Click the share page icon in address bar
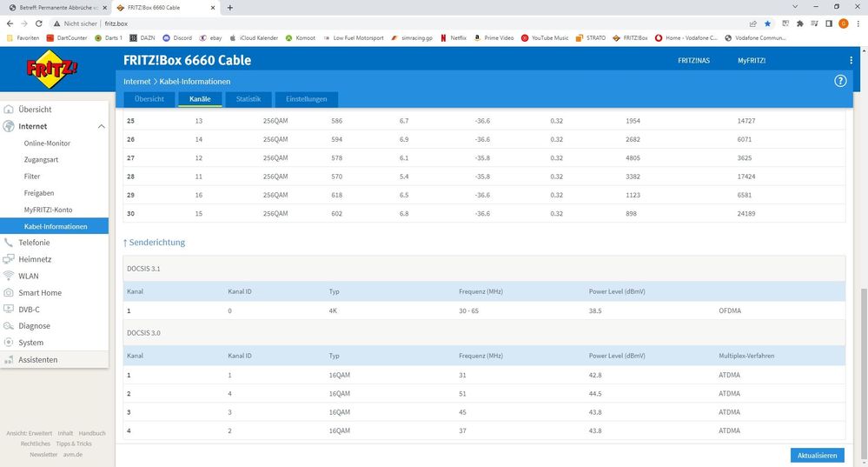Image resolution: width=868 pixels, height=467 pixels. pyautogui.click(x=752, y=23)
